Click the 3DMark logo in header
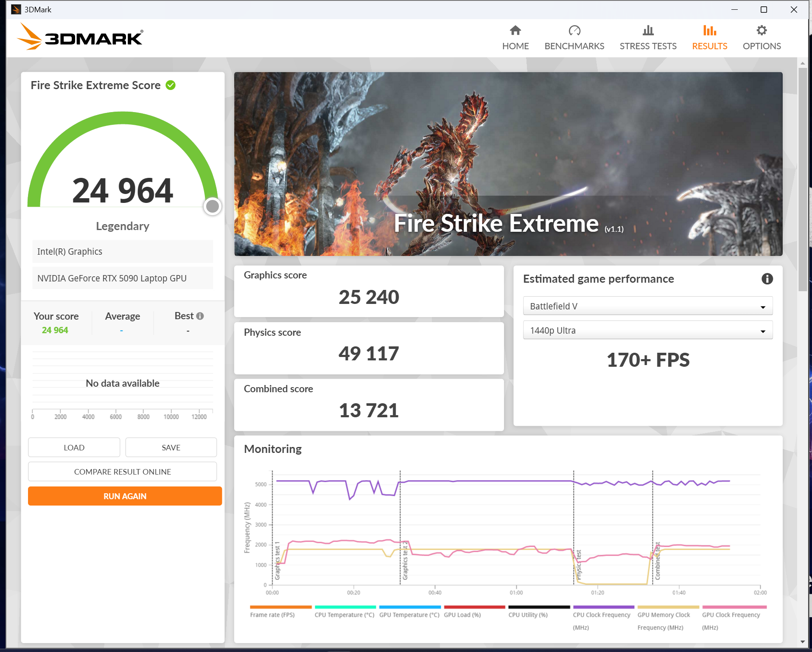The width and height of the screenshot is (812, 652). [x=80, y=37]
